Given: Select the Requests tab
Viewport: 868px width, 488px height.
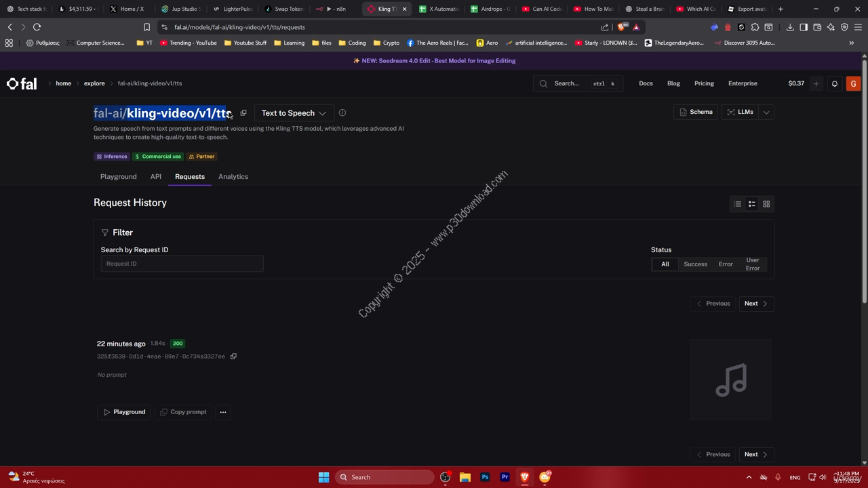Looking at the screenshot, I should click(x=190, y=177).
